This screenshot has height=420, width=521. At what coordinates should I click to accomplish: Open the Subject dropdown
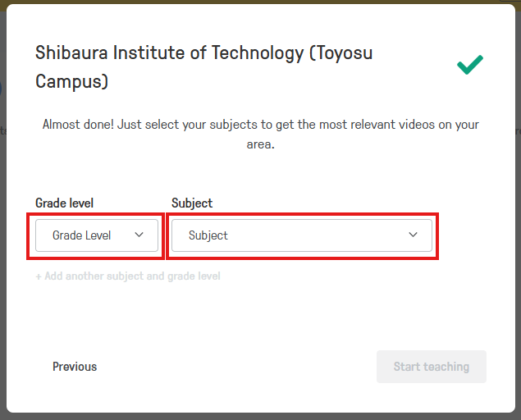point(302,235)
